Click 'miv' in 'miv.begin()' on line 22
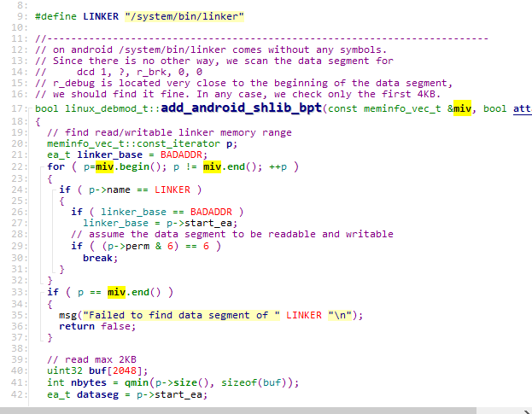This screenshot has height=414, width=532. tap(104, 166)
